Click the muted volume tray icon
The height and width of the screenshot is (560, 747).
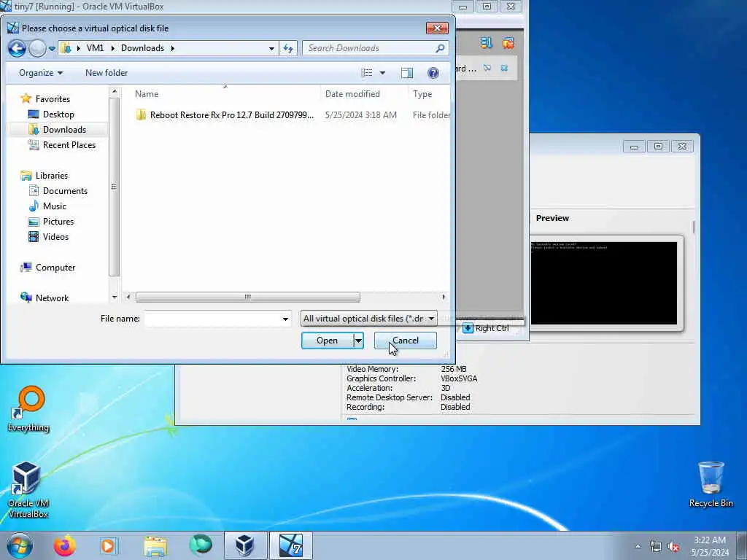coord(673,546)
